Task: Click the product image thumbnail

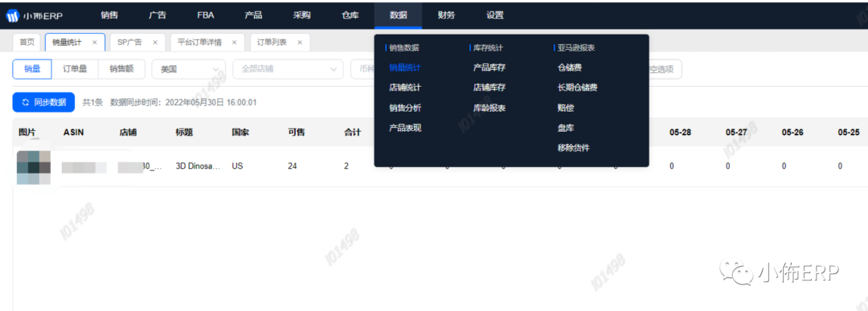Action: [34, 167]
